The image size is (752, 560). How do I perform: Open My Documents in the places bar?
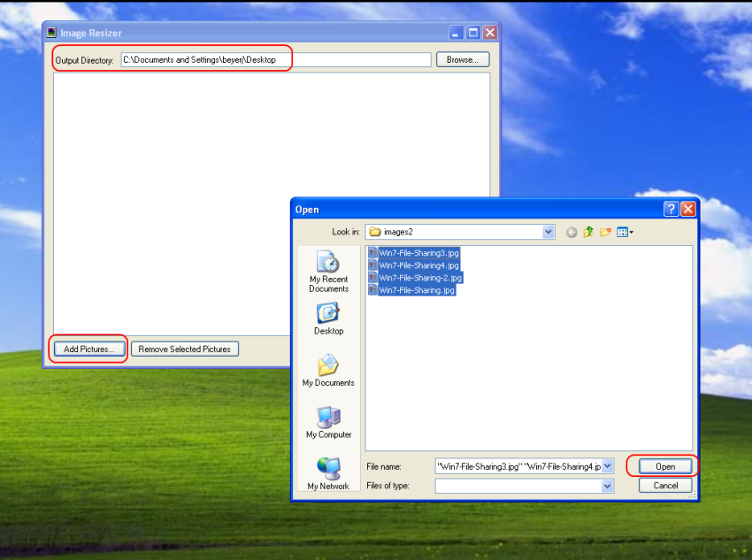(328, 371)
